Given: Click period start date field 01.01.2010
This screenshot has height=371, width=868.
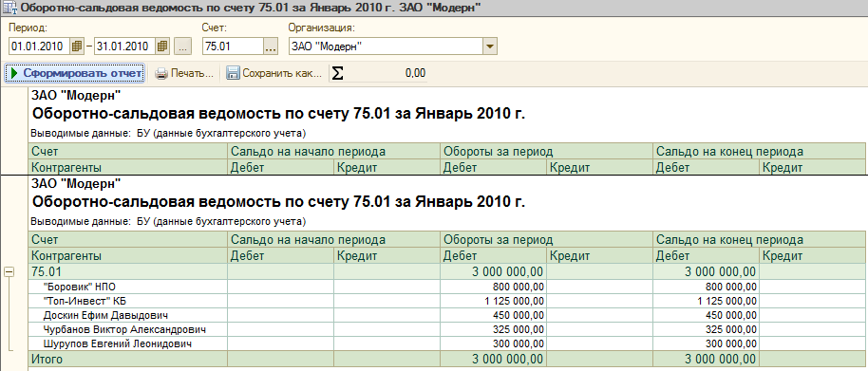Looking at the screenshot, I should [x=40, y=46].
